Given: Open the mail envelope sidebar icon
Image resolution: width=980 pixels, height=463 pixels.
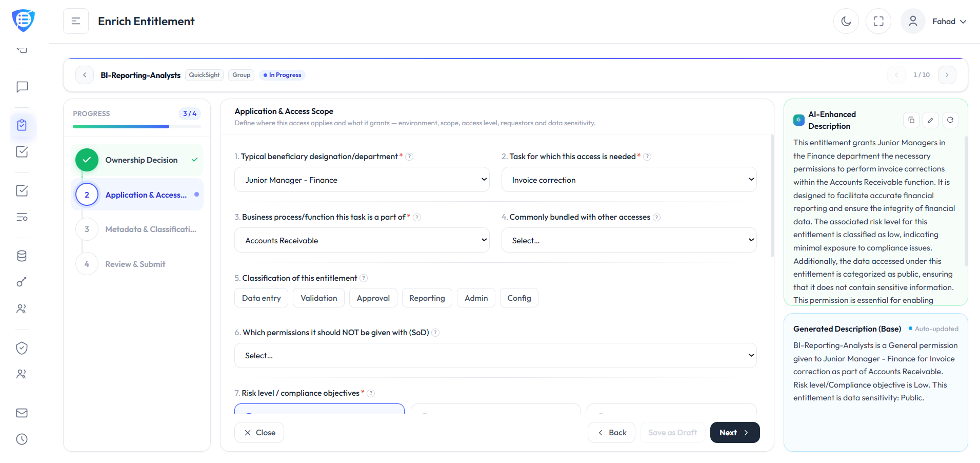Looking at the screenshot, I should pos(22,413).
